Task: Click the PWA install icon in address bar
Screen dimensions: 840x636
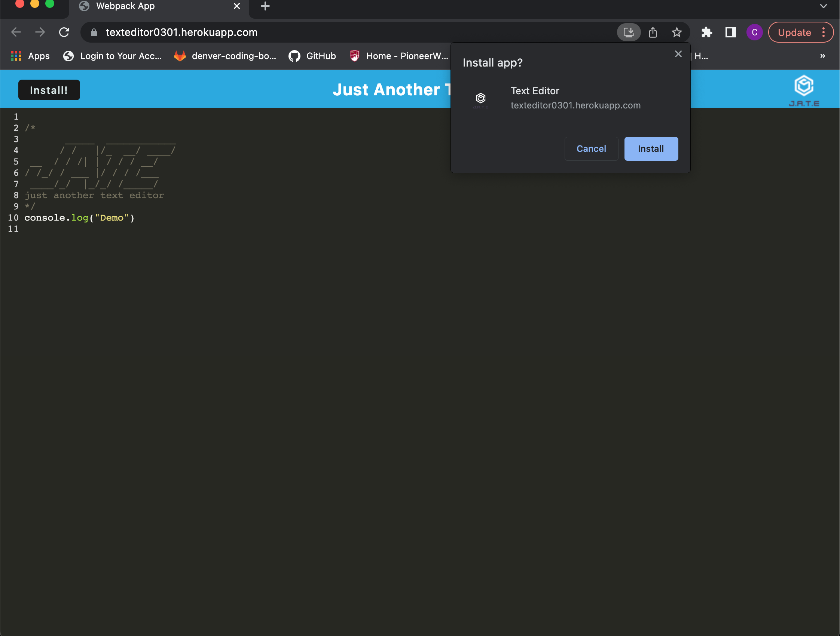Action: click(x=629, y=32)
